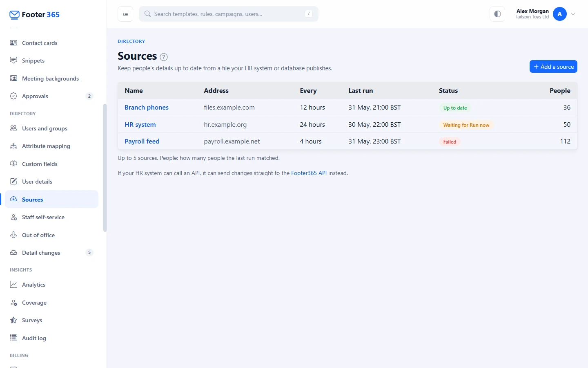The height and width of the screenshot is (368, 588).
Task: Click the sidebar vertical scrollbar
Action: click(105, 168)
